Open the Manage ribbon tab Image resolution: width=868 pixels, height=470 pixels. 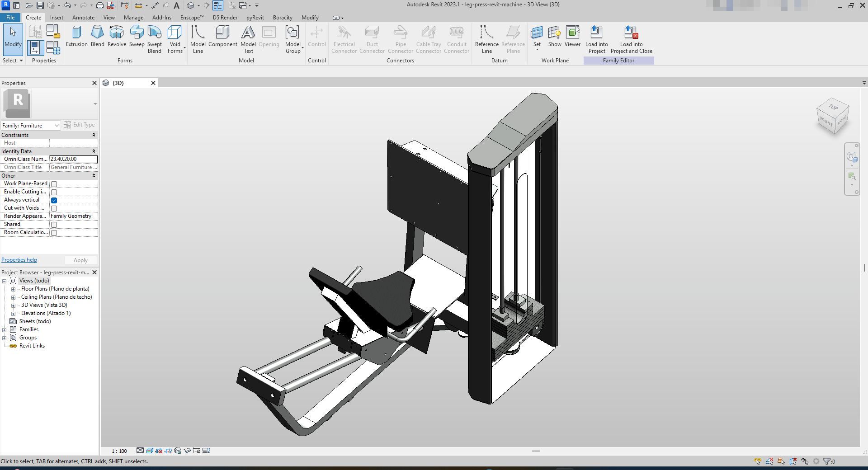[x=133, y=18]
